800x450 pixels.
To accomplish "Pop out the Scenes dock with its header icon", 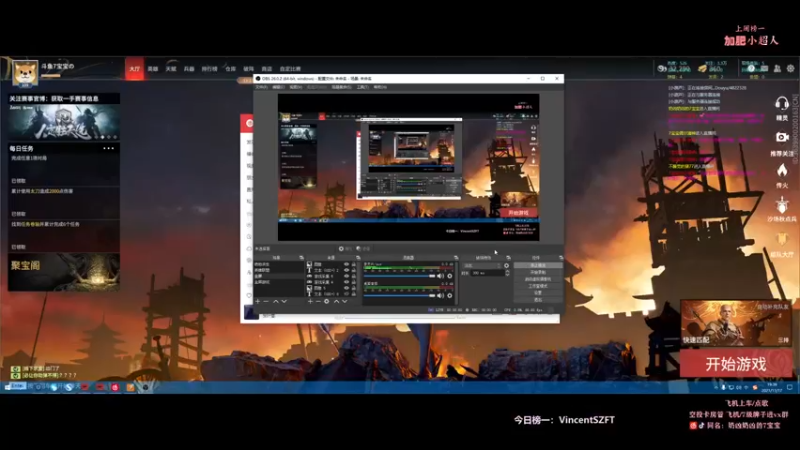I will coord(302,258).
